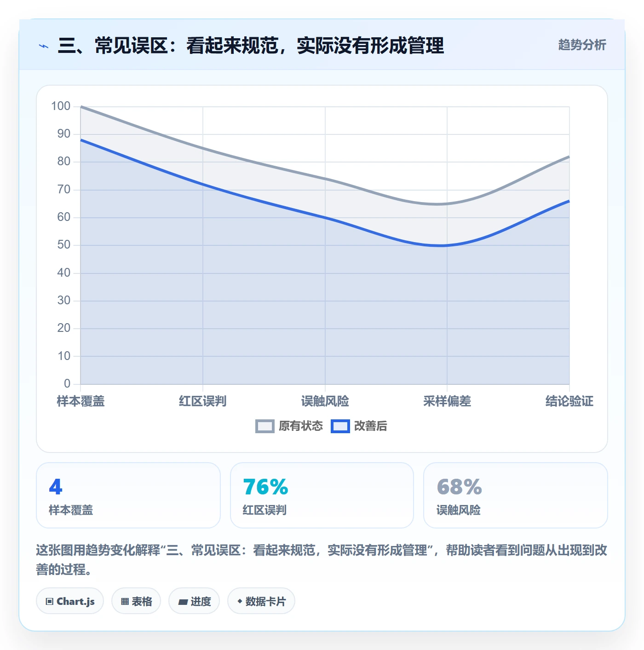Click the 数据卡片 tag chip

261,601
